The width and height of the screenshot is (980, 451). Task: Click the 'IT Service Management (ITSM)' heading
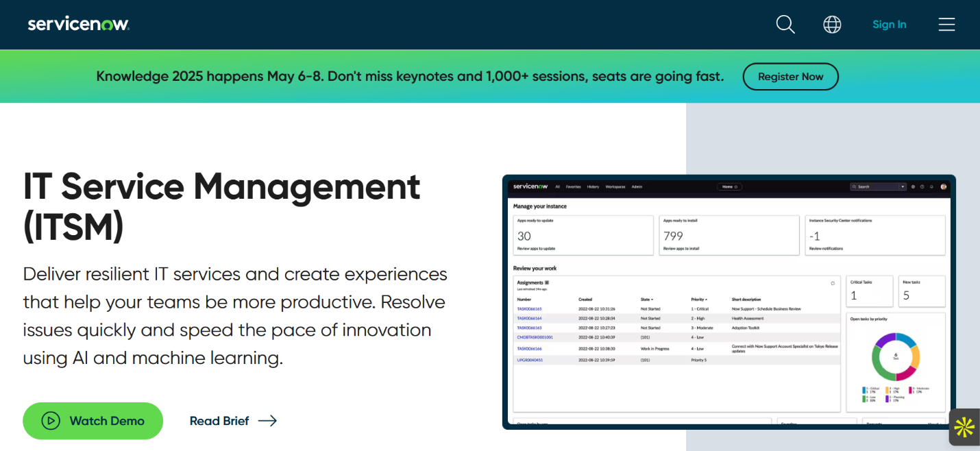pos(221,207)
